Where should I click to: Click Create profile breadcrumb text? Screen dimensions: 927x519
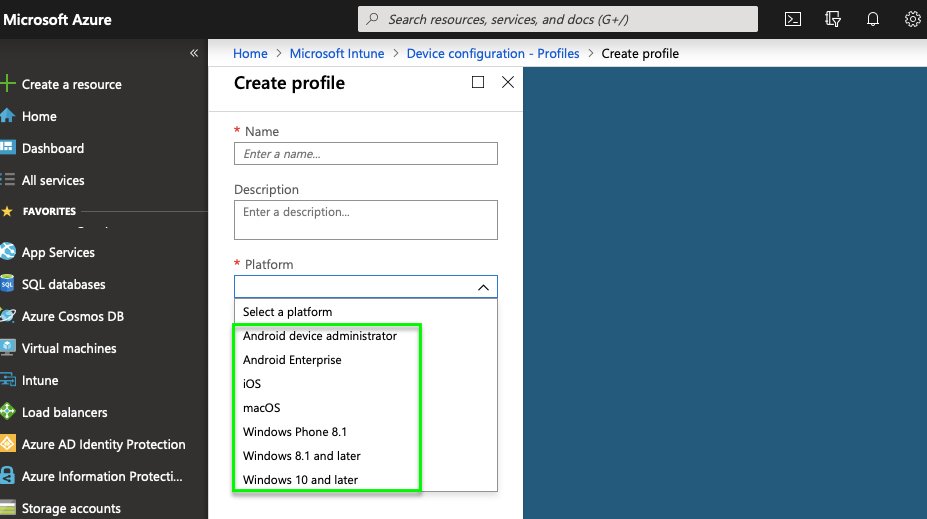coord(640,53)
